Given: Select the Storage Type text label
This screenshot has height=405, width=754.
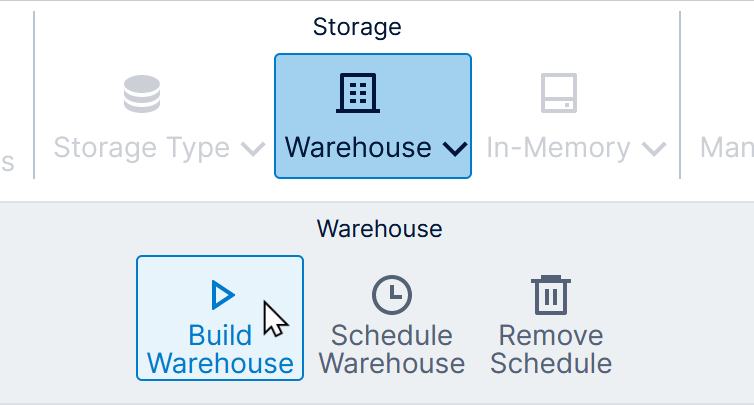Looking at the screenshot, I should [x=142, y=148].
